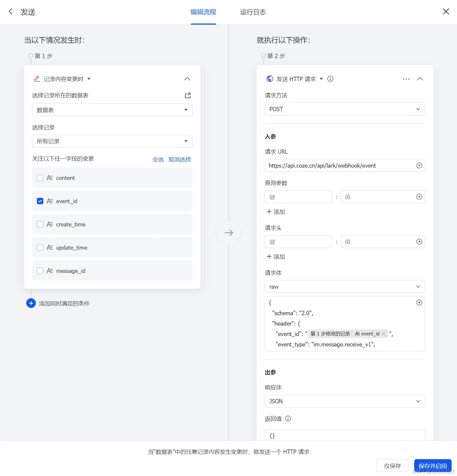Screen dimensions: 457x476
Task: Collapse the step 2 action card
Action: 420,79
